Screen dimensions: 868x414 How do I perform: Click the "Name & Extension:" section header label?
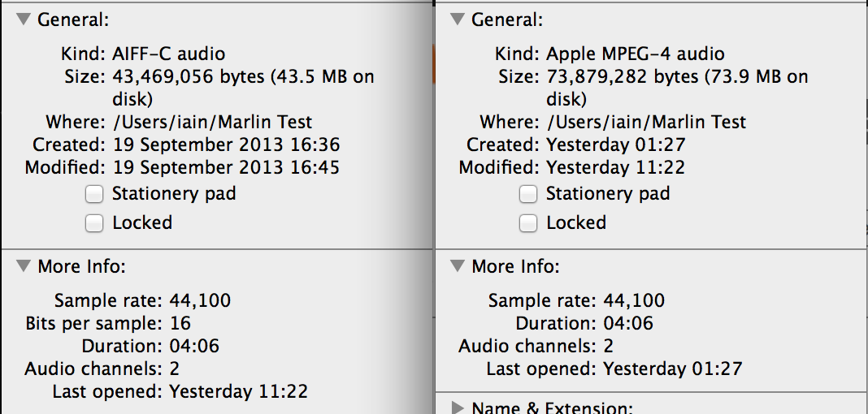click(552, 407)
